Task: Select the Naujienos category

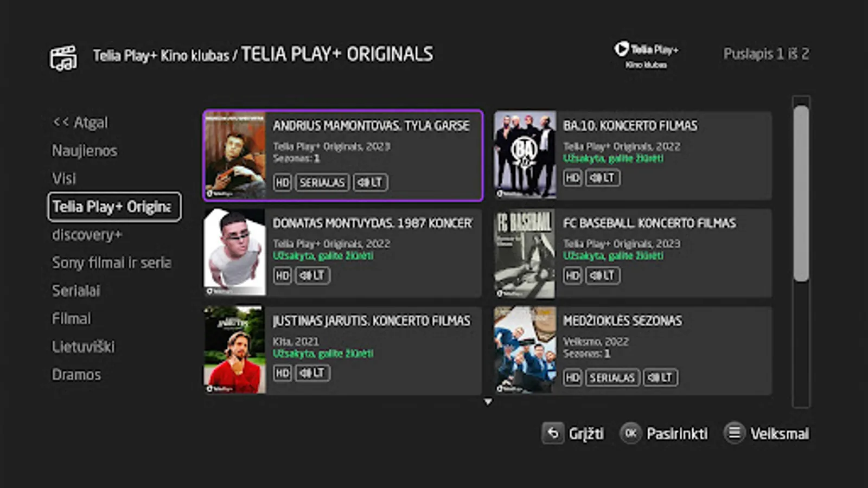Action: [x=85, y=151]
